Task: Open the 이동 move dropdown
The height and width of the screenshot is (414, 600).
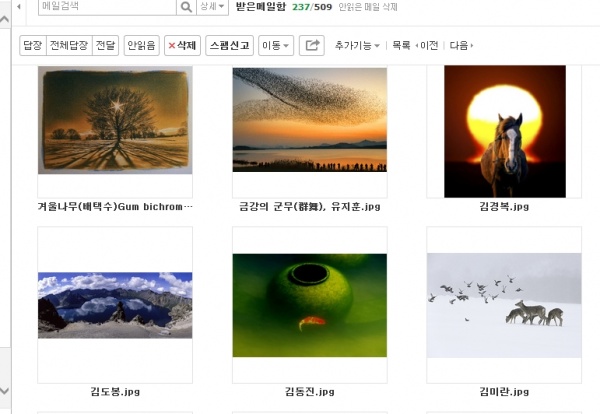Action: (x=276, y=46)
